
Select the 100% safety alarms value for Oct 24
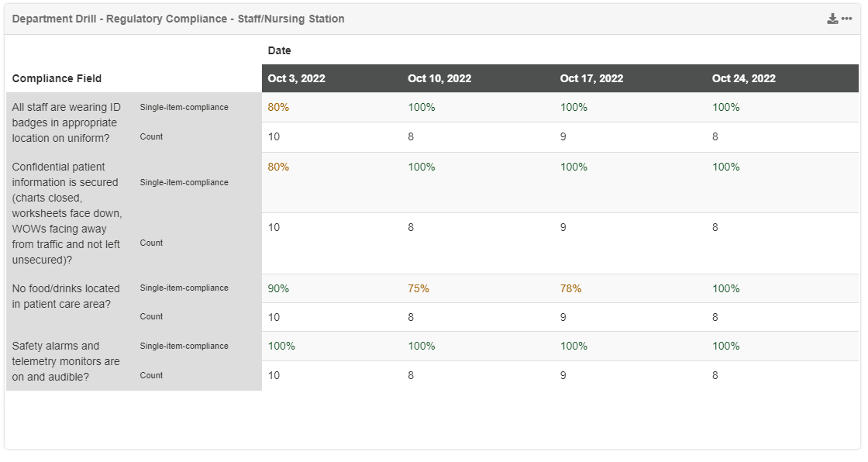click(x=726, y=346)
